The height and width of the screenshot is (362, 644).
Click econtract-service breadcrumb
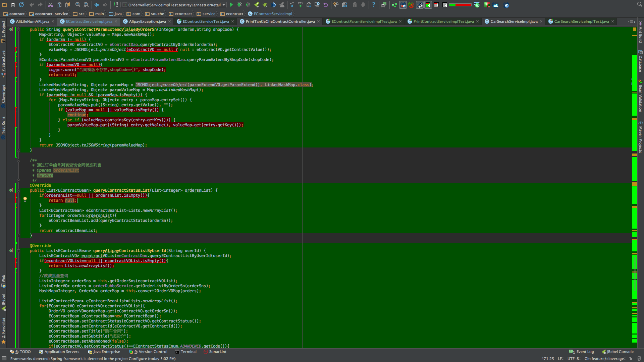click(49, 14)
